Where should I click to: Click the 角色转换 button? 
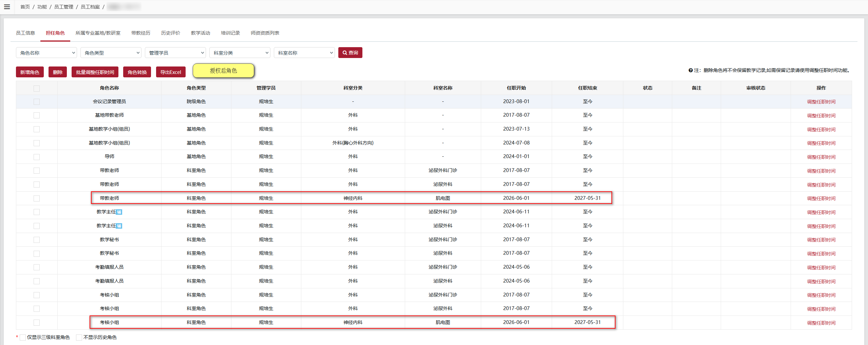pos(137,72)
